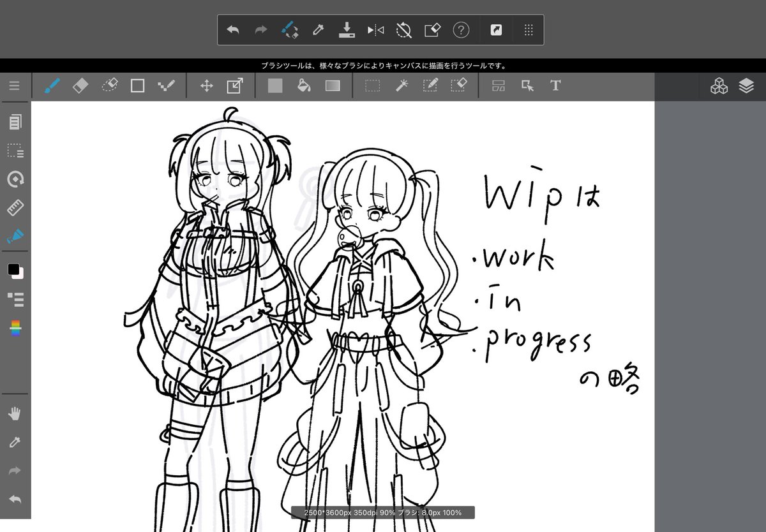This screenshot has width=766, height=532.
Task: Tap the dotted grid handle of the shortcut bar
Action: (528, 30)
